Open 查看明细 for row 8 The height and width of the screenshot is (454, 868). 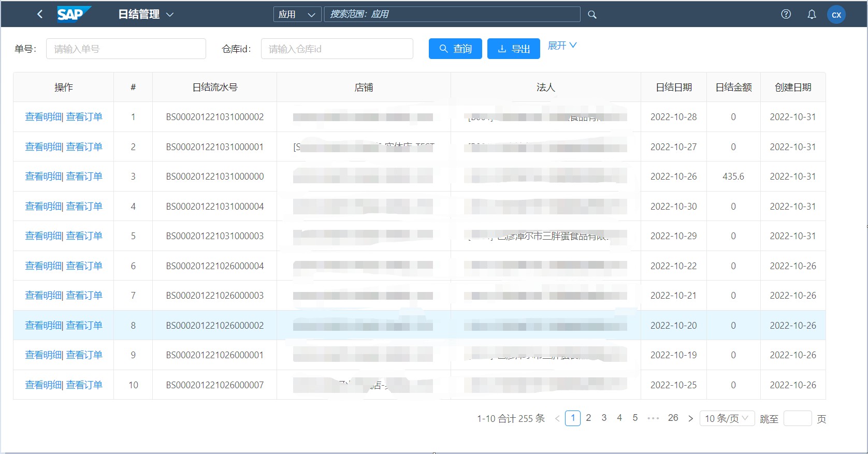(x=44, y=326)
